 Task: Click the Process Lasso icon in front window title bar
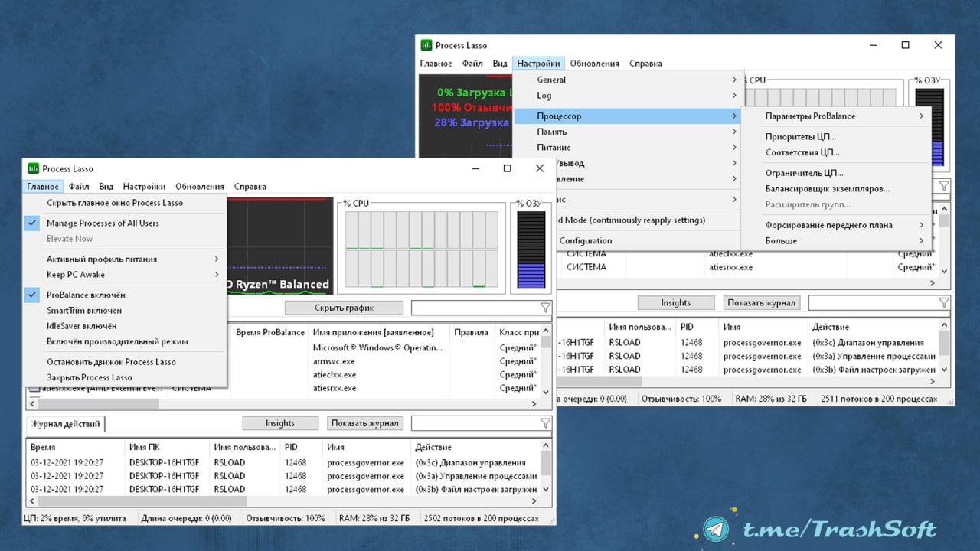point(33,168)
